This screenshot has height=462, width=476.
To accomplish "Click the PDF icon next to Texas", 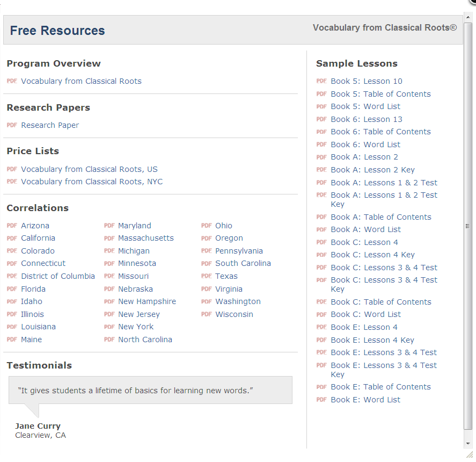I will click(206, 276).
